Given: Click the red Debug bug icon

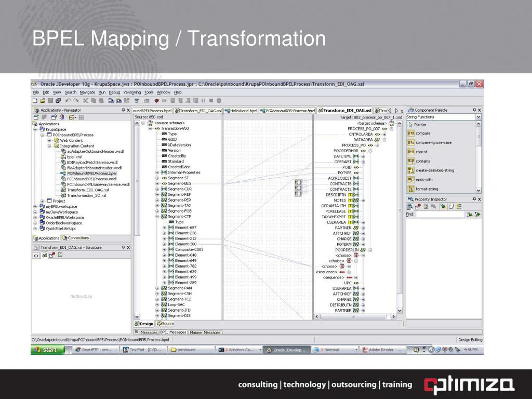Looking at the screenshot, I should 156,100.
